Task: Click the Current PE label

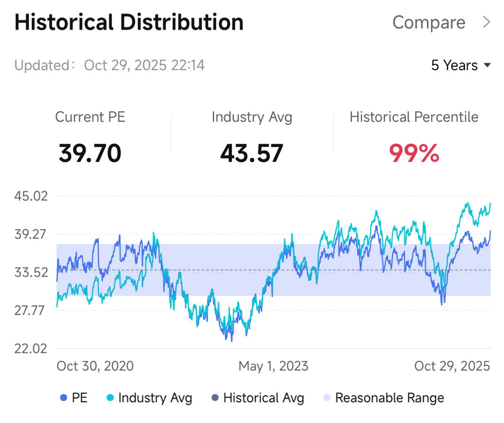Action: click(x=90, y=117)
